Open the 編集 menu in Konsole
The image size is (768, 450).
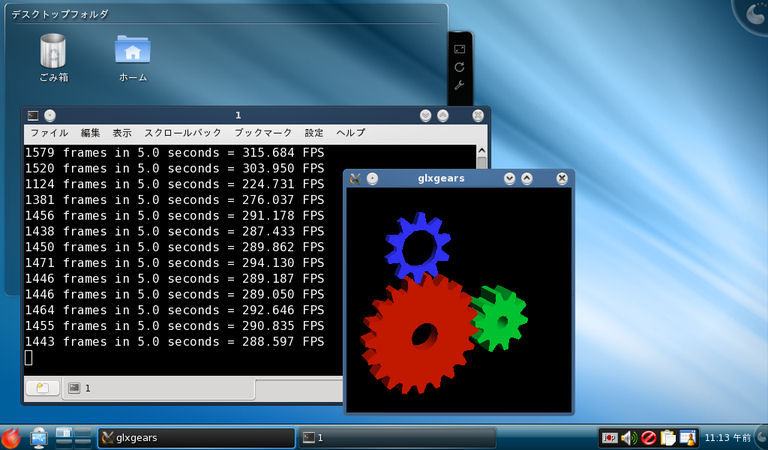(x=90, y=133)
